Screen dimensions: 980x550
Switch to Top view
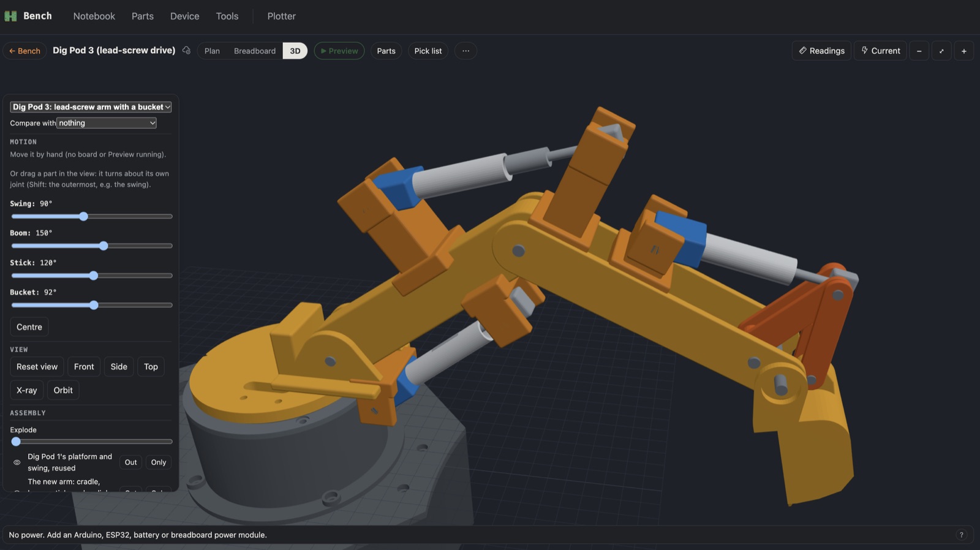click(x=151, y=367)
